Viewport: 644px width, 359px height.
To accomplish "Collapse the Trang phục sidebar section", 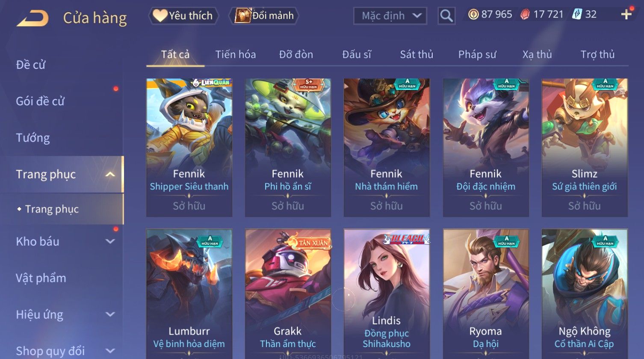I will click(110, 174).
